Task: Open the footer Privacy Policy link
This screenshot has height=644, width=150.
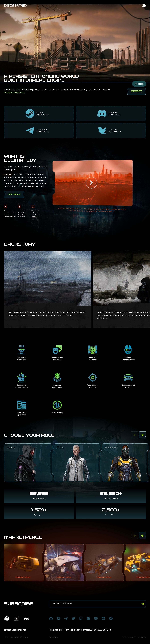Action: click(53, 637)
